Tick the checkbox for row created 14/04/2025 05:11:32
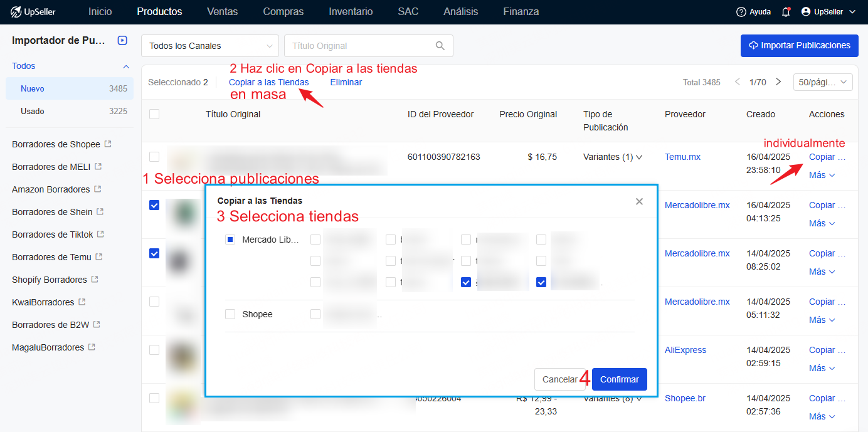 pos(154,302)
